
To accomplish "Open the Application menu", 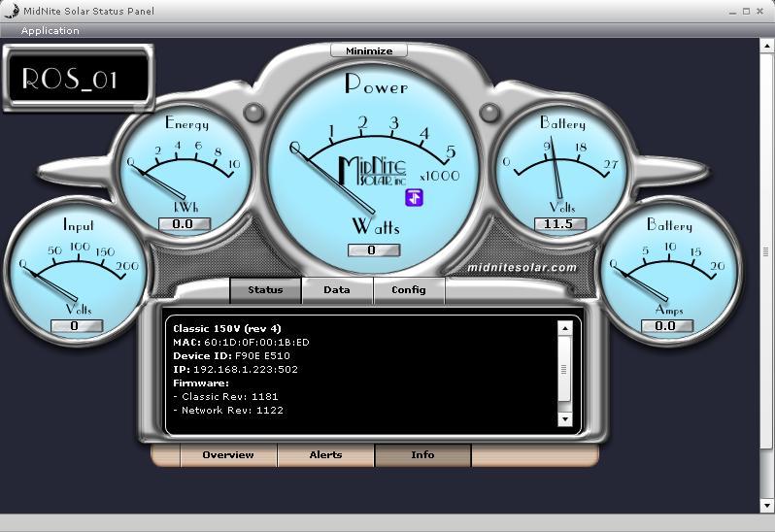I will click(50, 31).
